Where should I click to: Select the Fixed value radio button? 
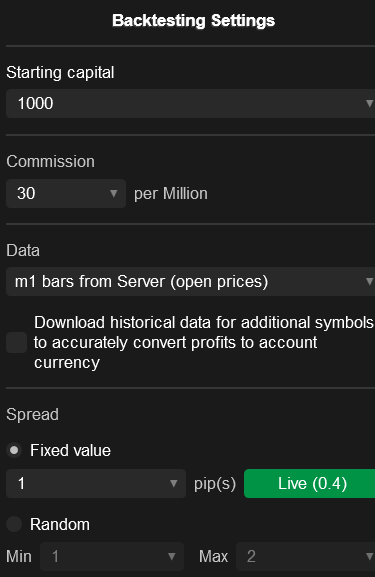pyautogui.click(x=14, y=450)
